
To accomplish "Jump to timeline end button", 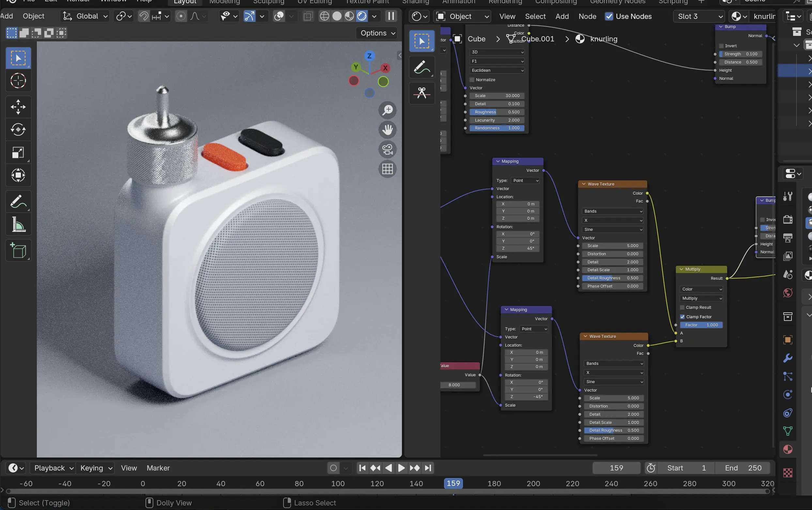I will tap(428, 468).
